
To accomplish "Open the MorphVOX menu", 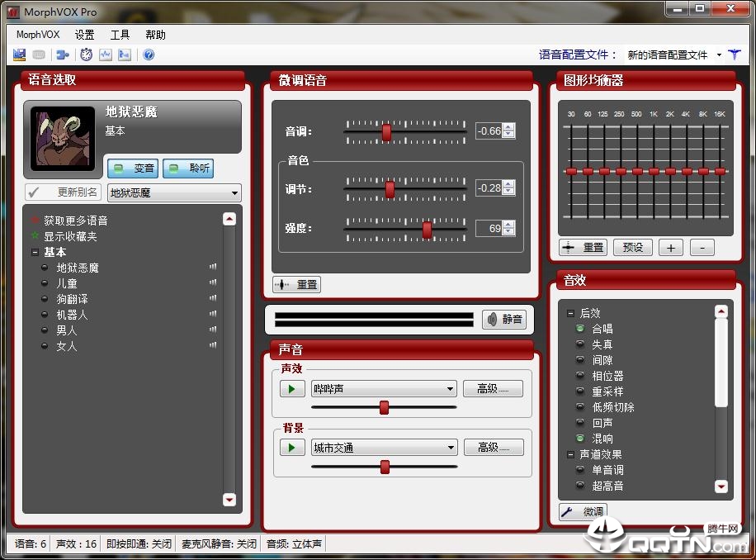I will [x=38, y=35].
